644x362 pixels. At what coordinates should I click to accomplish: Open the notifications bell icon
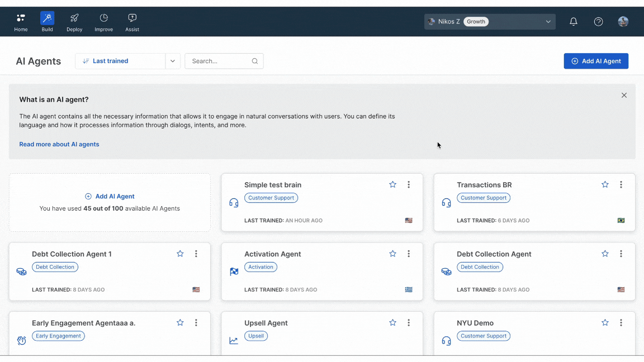pos(573,22)
